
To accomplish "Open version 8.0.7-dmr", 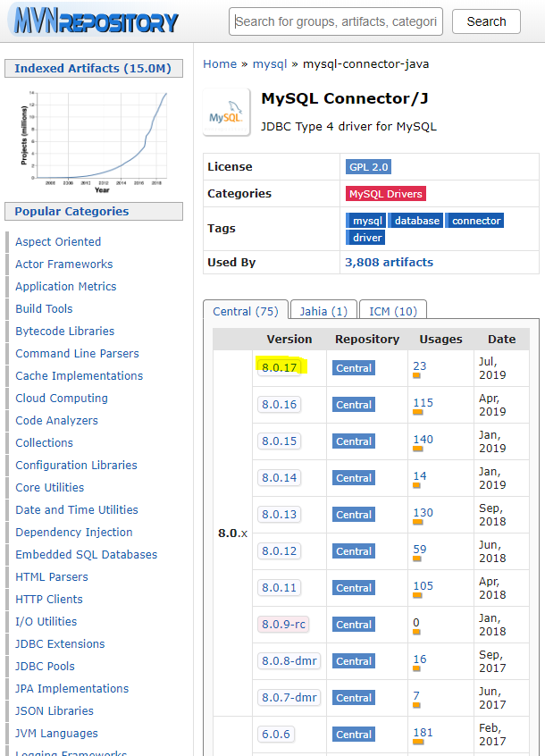I will (x=289, y=698).
